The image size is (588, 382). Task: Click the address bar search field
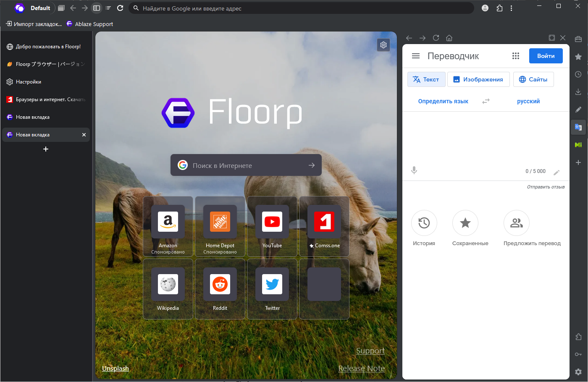(301, 8)
